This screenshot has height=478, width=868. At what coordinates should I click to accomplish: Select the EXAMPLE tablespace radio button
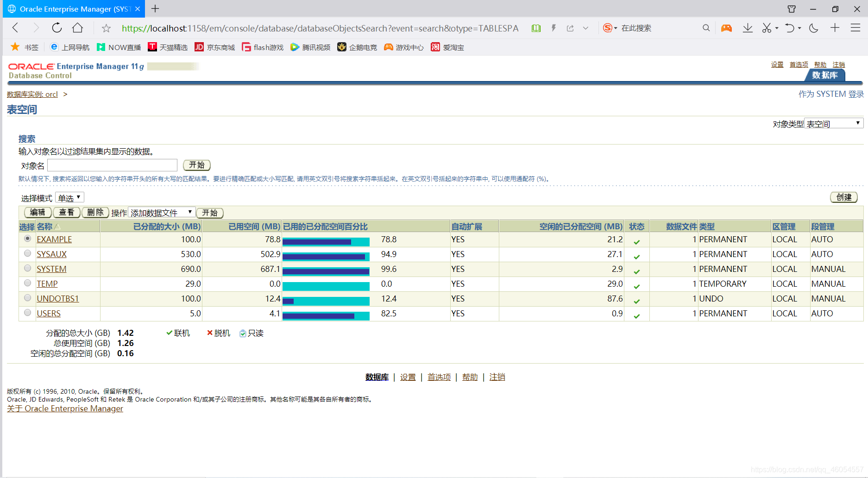pos(28,239)
